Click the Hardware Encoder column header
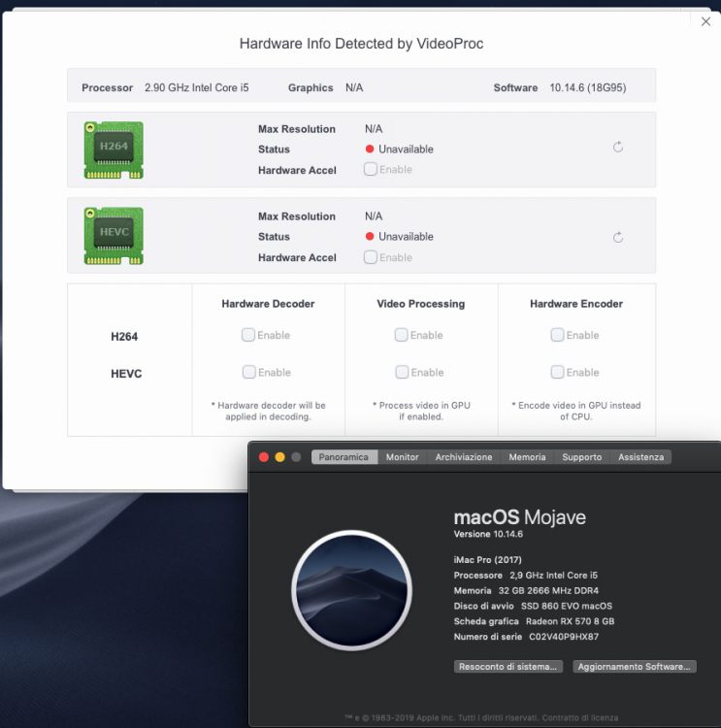Screen dimensions: 721x728 click(x=576, y=304)
